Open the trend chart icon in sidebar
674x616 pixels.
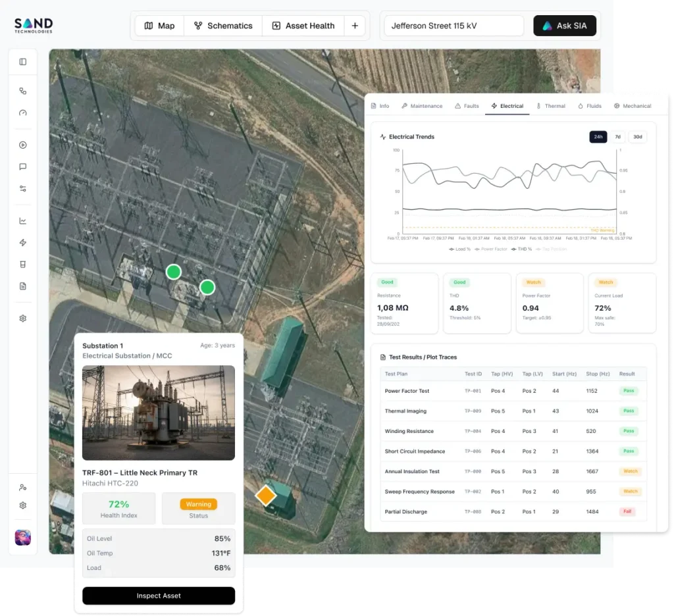(x=23, y=221)
